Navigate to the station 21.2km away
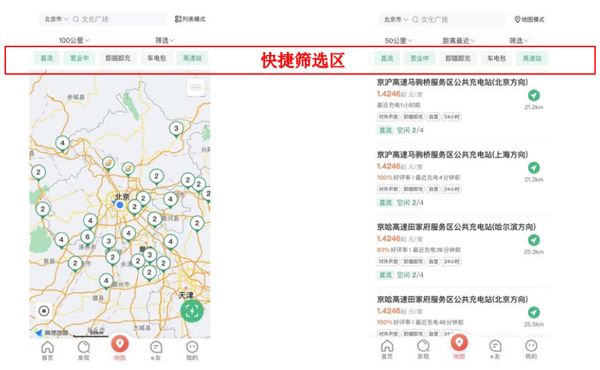Screen dimensions: 600x370 tap(534, 95)
